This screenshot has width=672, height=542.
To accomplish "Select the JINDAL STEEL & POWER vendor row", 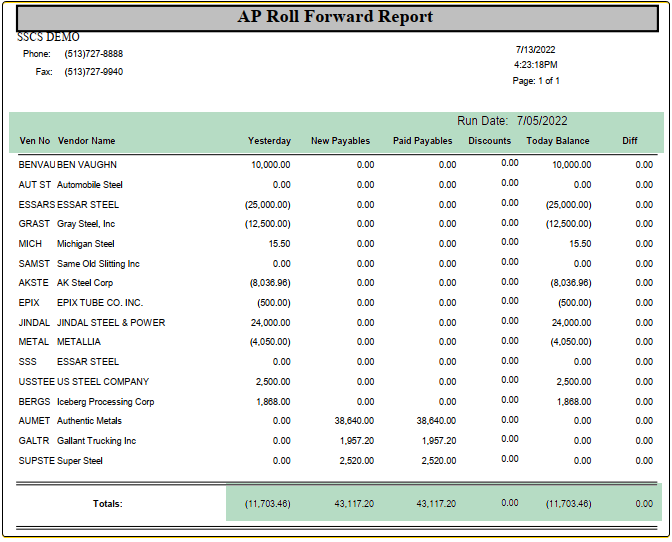I will click(x=111, y=323).
